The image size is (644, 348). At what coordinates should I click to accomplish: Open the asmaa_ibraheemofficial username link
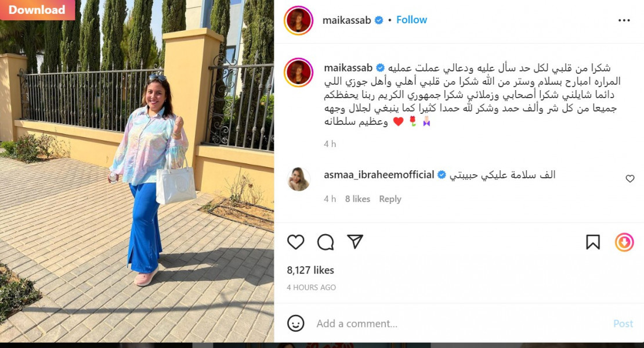pos(379,175)
